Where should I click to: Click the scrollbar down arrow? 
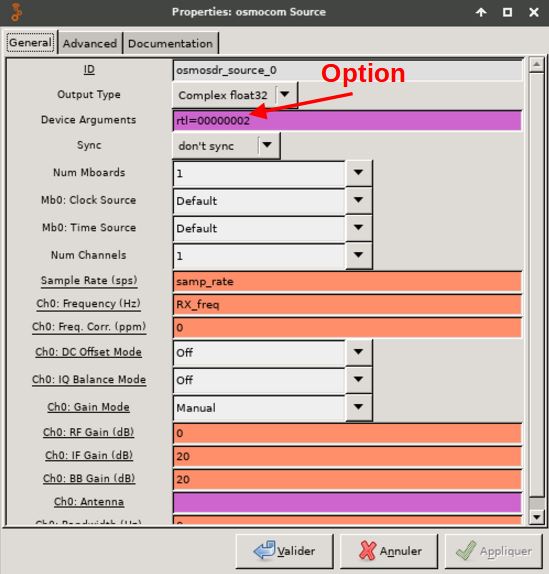[537, 517]
